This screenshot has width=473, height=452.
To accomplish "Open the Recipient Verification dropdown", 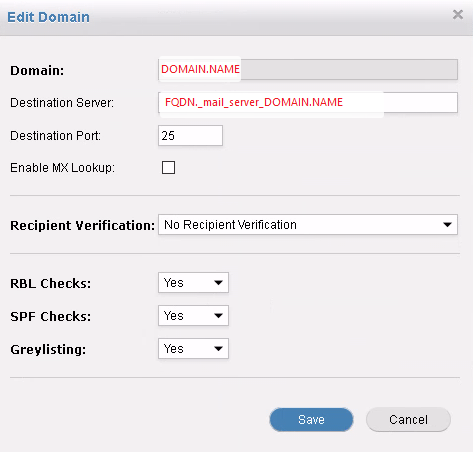I will click(x=308, y=225).
